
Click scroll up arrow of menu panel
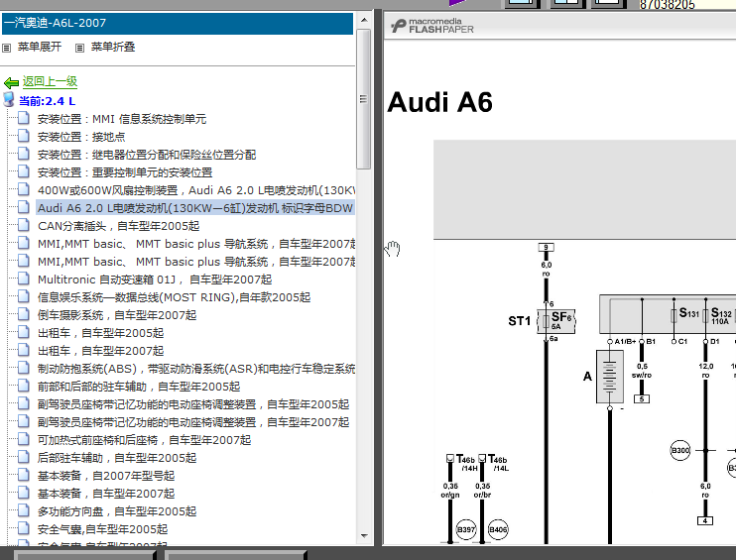[364, 20]
